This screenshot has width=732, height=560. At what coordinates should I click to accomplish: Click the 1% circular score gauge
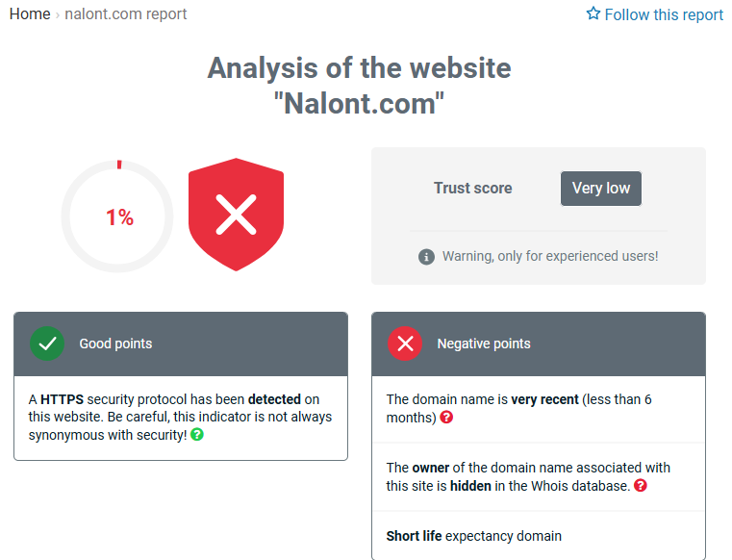pyautogui.click(x=117, y=216)
